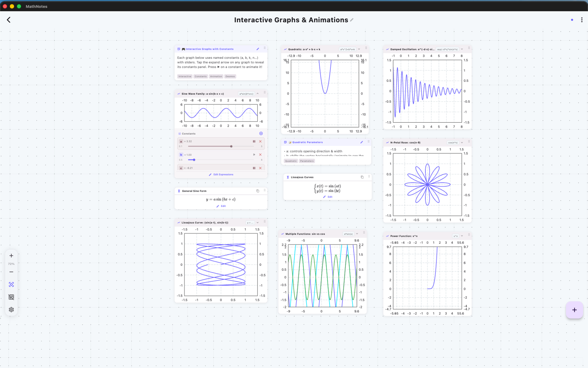This screenshot has height=368, width=588.
Task: Edit the notebook title with the pencil icon
Action: [x=352, y=20]
